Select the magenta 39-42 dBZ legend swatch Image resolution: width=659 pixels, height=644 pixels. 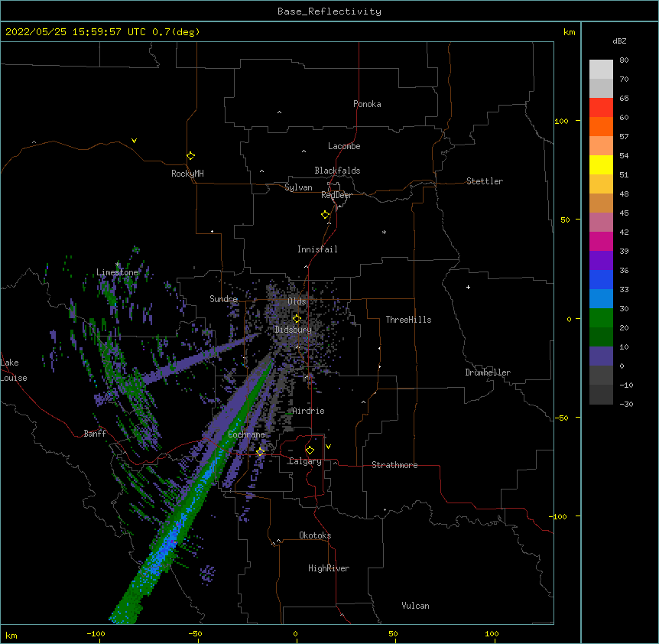click(601, 242)
